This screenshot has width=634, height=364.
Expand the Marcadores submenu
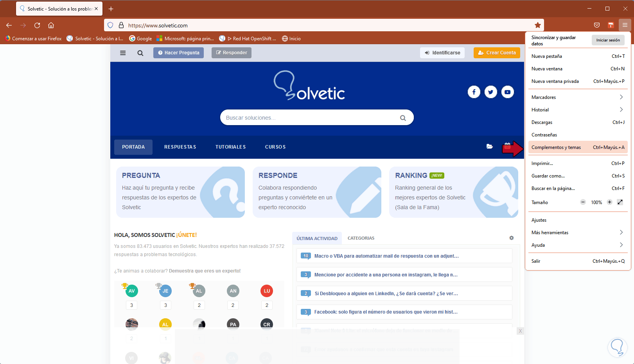(x=578, y=97)
